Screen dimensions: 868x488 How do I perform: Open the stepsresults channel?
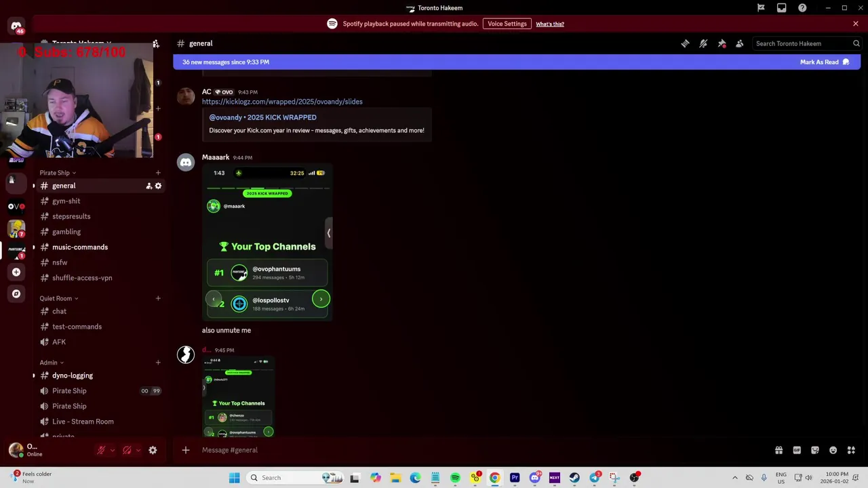click(100, 216)
